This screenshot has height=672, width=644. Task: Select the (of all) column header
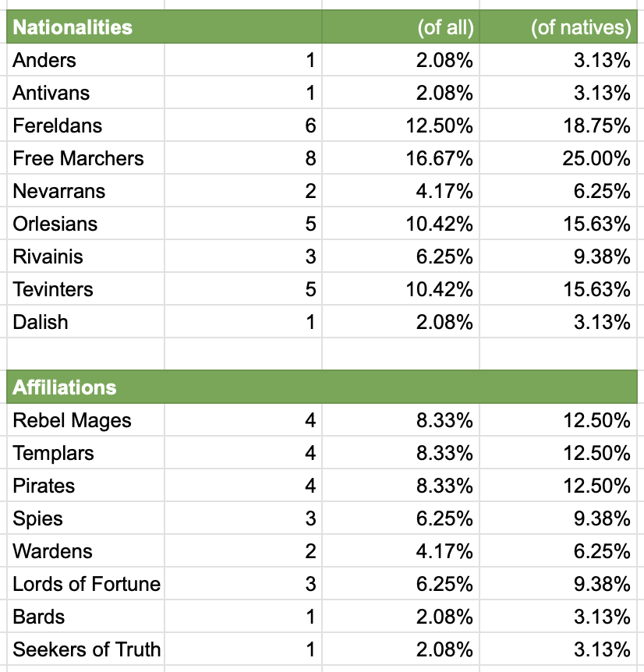[x=401, y=27]
